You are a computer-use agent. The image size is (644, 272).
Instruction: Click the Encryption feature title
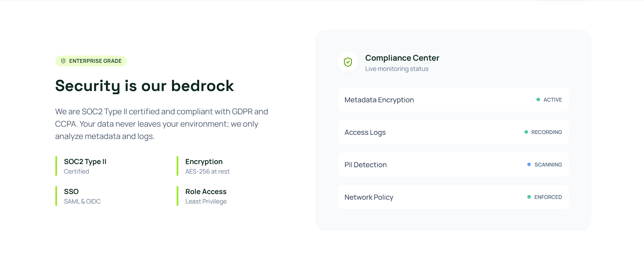(x=204, y=162)
